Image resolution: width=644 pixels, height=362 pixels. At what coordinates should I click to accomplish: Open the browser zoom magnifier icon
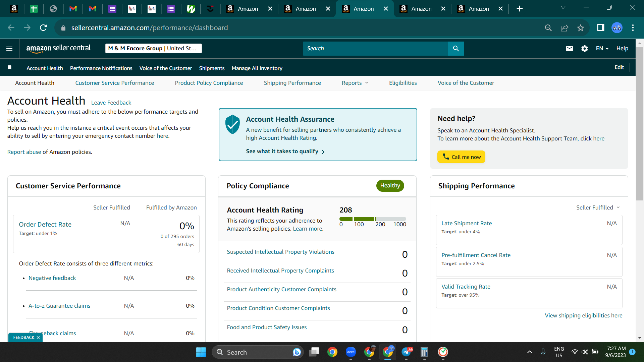[x=548, y=28]
